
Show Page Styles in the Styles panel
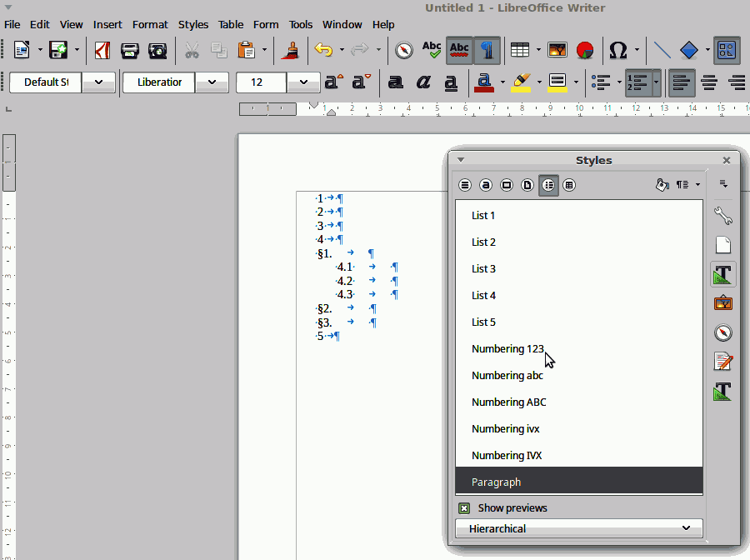[527, 185]
